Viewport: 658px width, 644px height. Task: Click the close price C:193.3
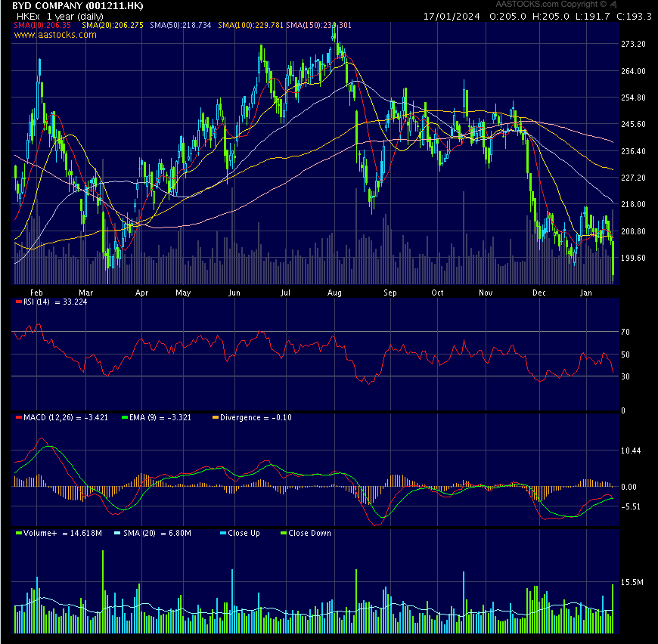coord(634,17)
